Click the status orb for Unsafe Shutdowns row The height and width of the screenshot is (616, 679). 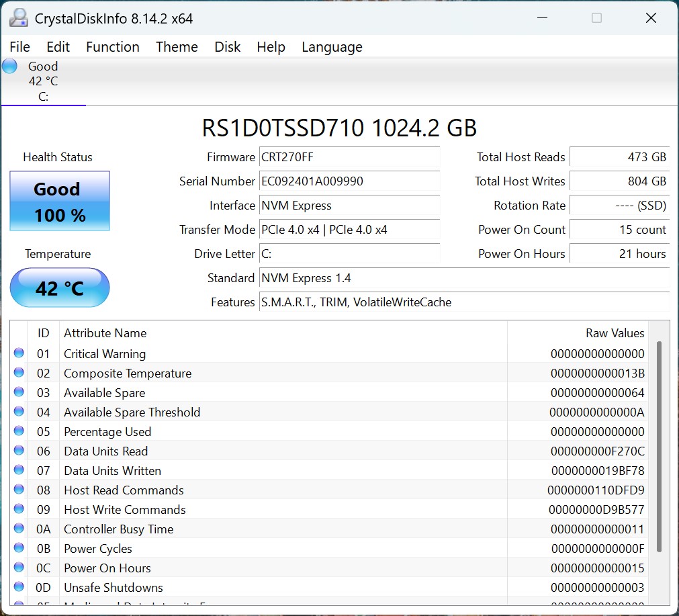[19, 587]
